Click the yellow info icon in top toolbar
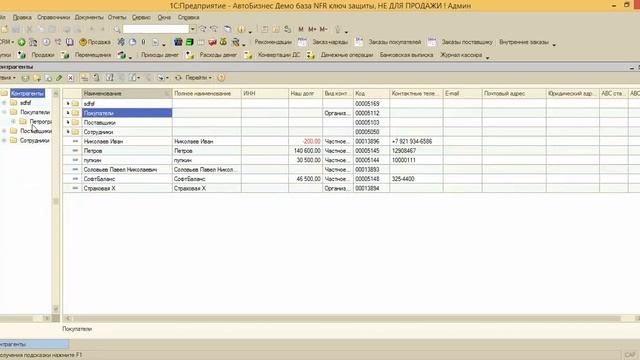Screen dimensions: 640x360 [x=241, y=29]
